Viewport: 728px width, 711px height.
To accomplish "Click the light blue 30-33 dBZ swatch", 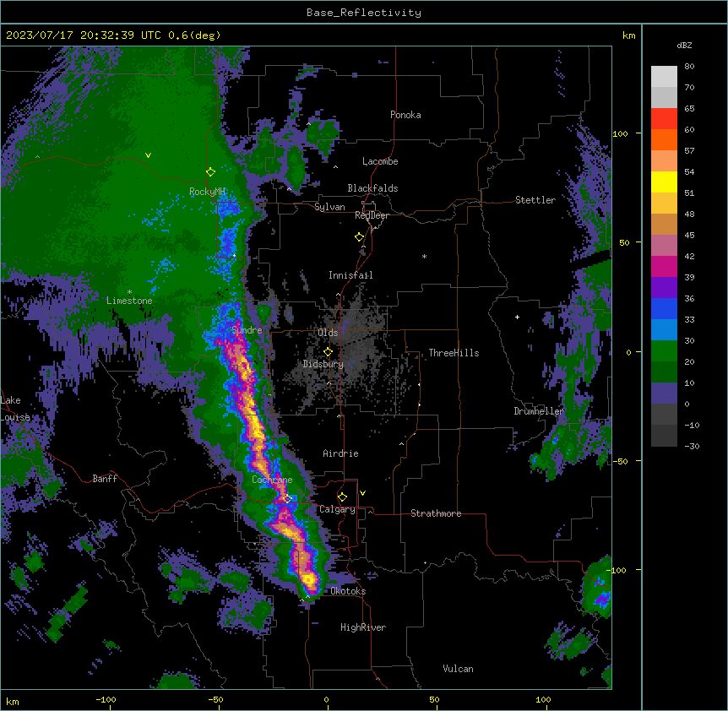I will (x=664, y=329).
